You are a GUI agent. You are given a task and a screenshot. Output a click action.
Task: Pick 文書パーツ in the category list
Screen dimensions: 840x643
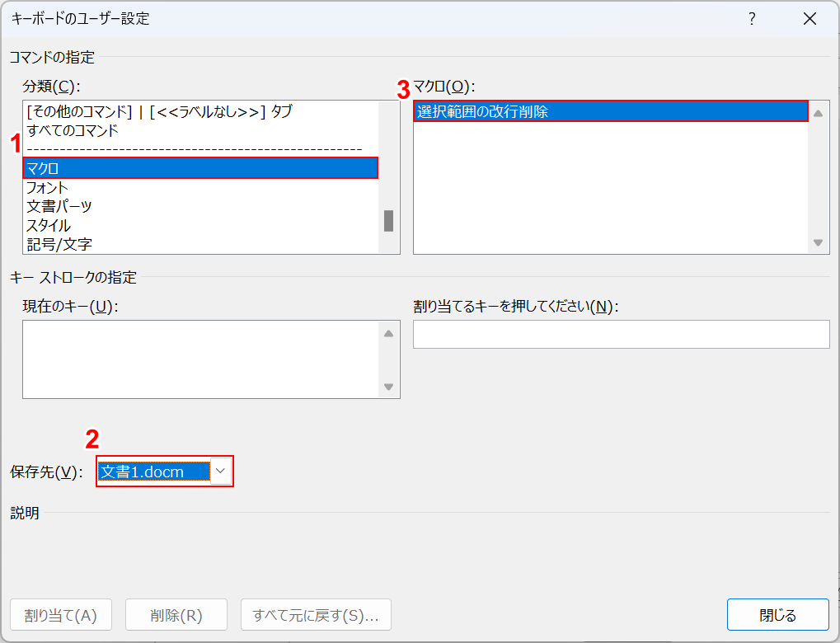pos(59,206)
